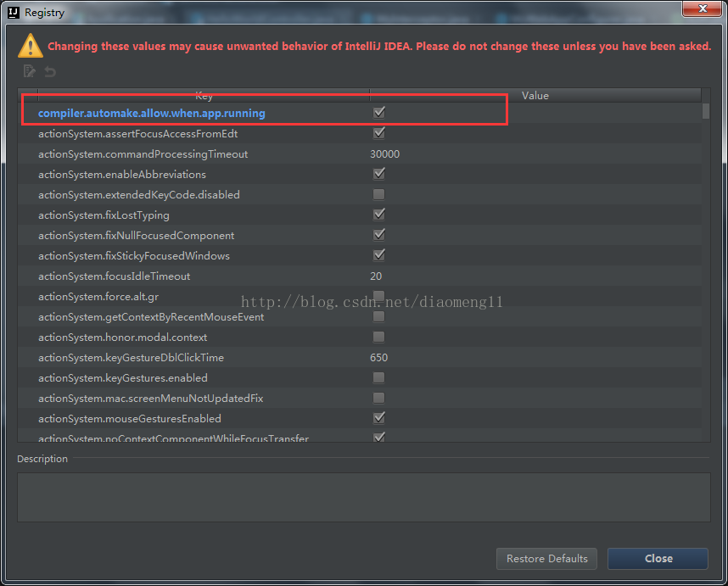This screenshot has width=728, height=586.
Task: Select the actionSystem.honor.modal.context key text
Action: tap(122, 338)
